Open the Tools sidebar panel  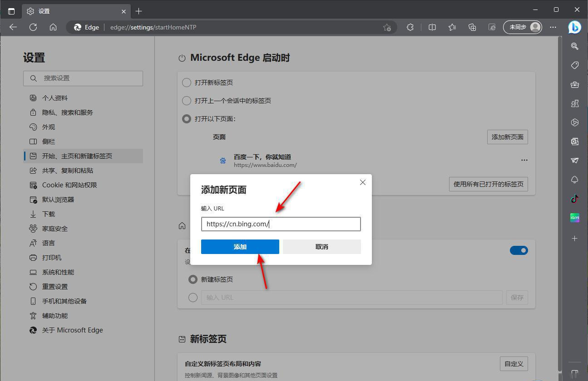574,84
